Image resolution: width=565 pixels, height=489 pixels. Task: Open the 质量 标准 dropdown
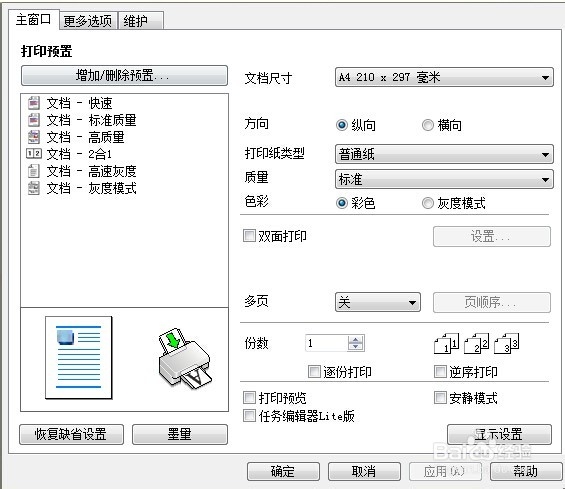click(444, 179)
